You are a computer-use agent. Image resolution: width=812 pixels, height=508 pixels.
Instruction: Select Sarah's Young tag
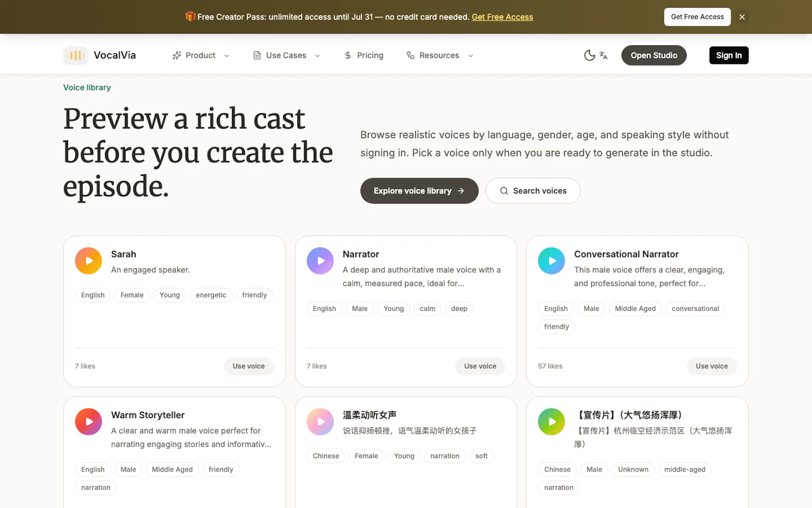click(170, 295)
